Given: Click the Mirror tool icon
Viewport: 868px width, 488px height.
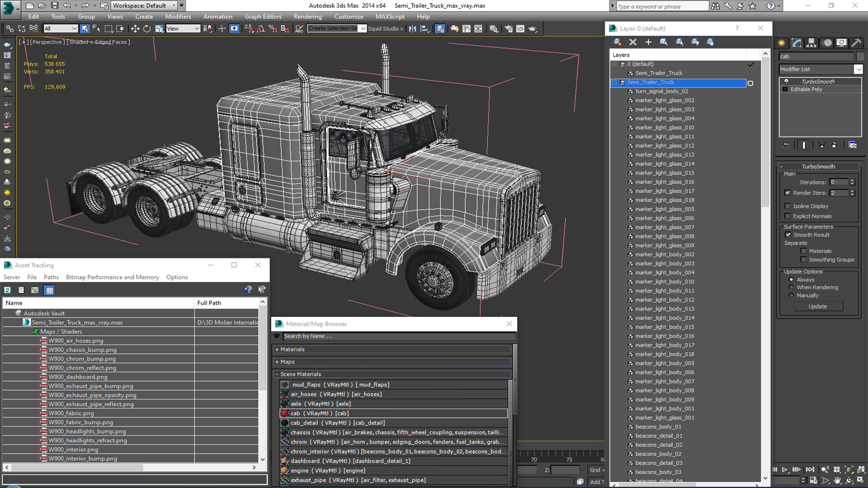Looking at the screenshot, I should (412, 28).
